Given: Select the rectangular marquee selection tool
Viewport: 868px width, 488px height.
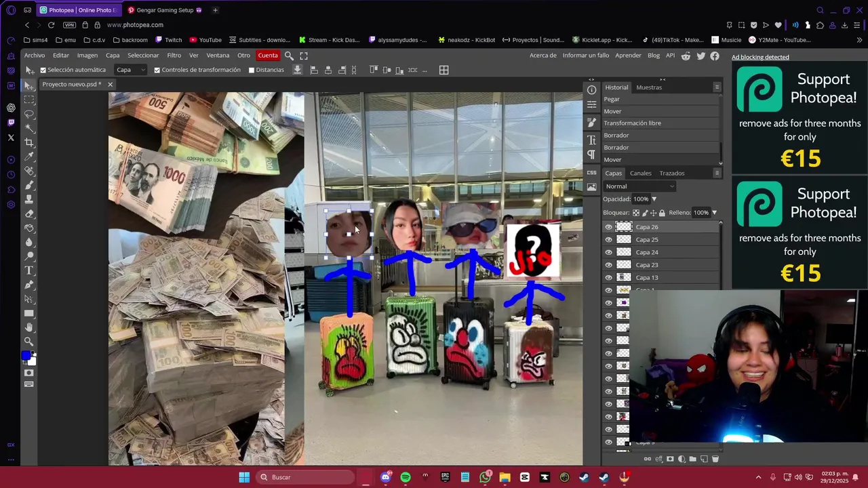Looking at the screenshot, I should (x=29, y=99).
